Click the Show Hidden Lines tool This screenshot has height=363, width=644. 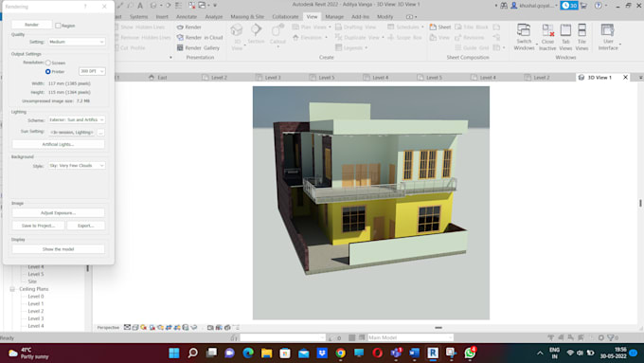pyautogui.click(x=139, y=27)
